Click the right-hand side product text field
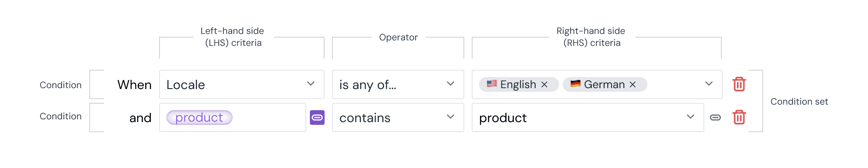Screen dimensions: 868x168 pyautogui.click(x=579, y=118)
